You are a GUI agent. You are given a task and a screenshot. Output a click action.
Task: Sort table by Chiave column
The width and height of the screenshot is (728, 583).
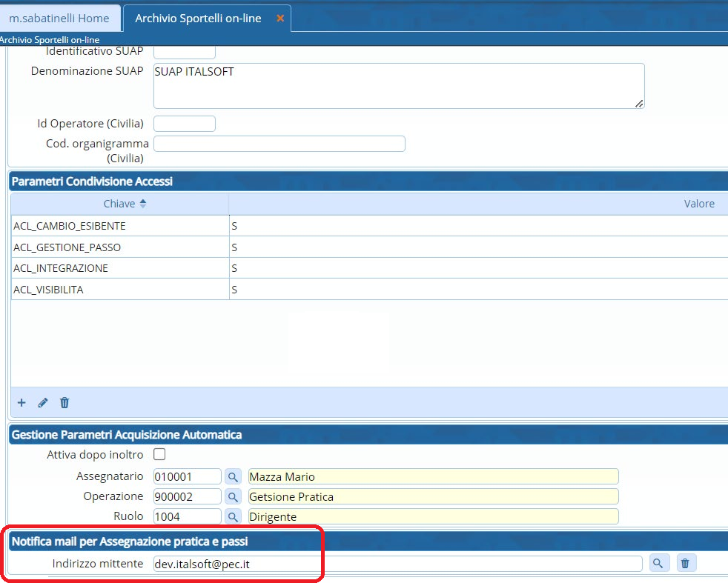119,204
